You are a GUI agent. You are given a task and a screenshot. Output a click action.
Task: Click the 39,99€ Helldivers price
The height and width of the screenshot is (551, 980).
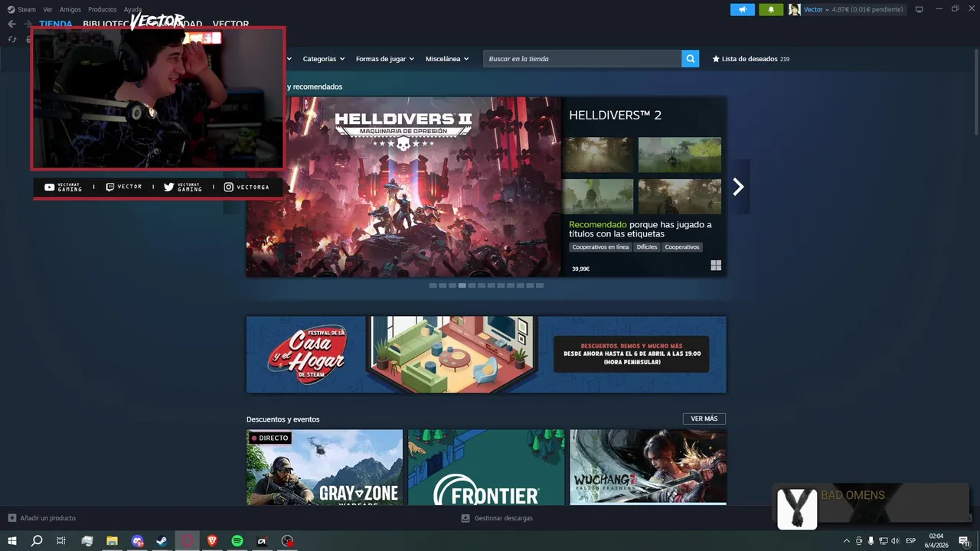tap(580, 269)
